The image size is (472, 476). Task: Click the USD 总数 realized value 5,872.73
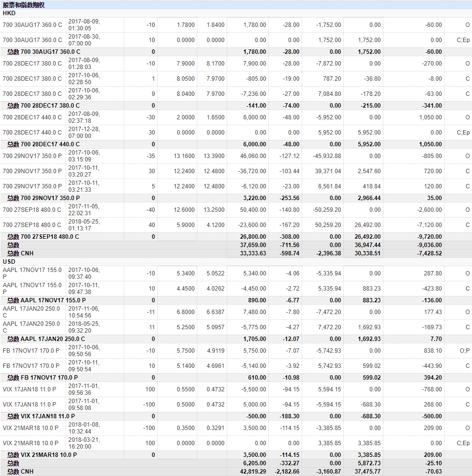tap(369, 463)
